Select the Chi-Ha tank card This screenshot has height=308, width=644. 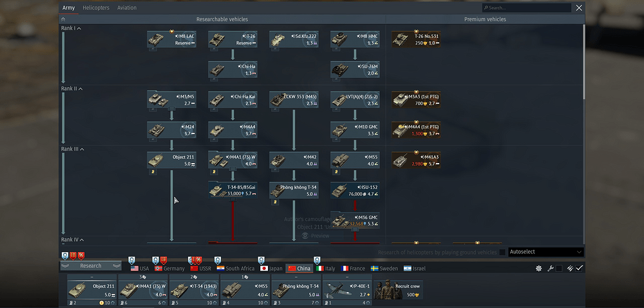click(233, 70)
